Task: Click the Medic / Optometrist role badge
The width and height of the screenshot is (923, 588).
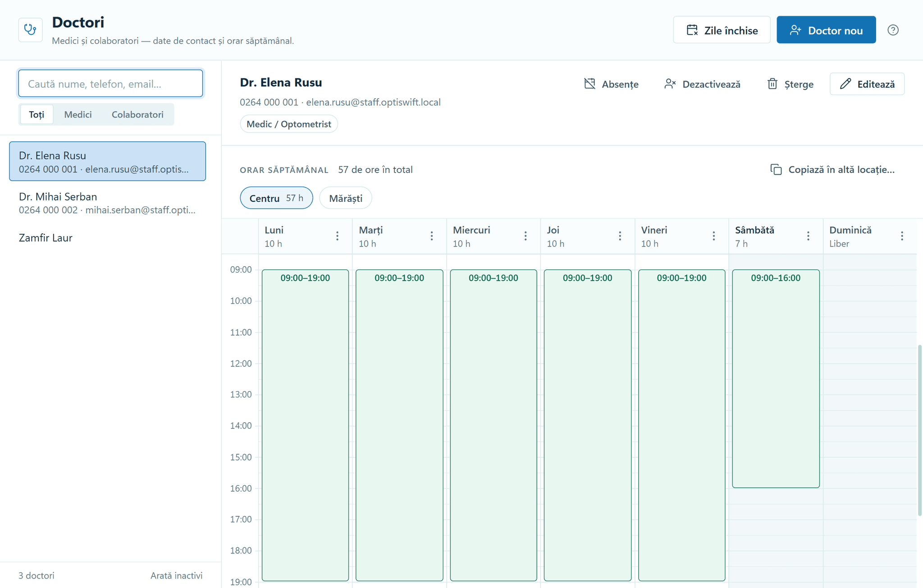Action: 289,124
